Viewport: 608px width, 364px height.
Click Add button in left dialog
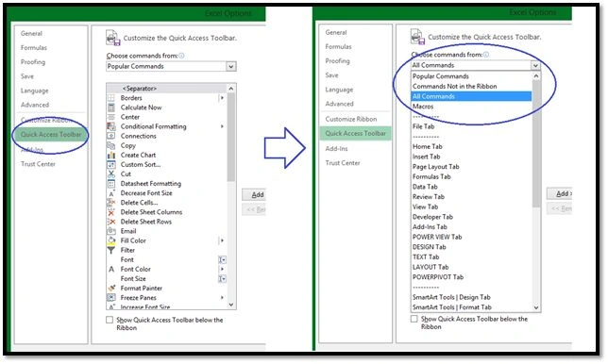[x=254, y=195]
